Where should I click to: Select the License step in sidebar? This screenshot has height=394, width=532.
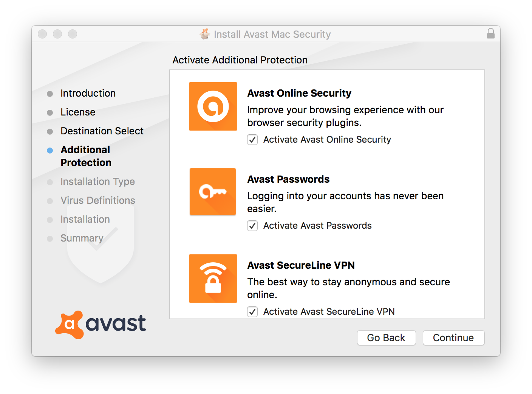(x=78, y=112)
